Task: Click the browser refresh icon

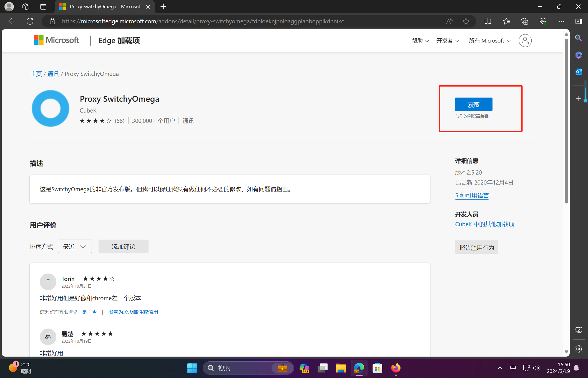Action: coord(30,21)
